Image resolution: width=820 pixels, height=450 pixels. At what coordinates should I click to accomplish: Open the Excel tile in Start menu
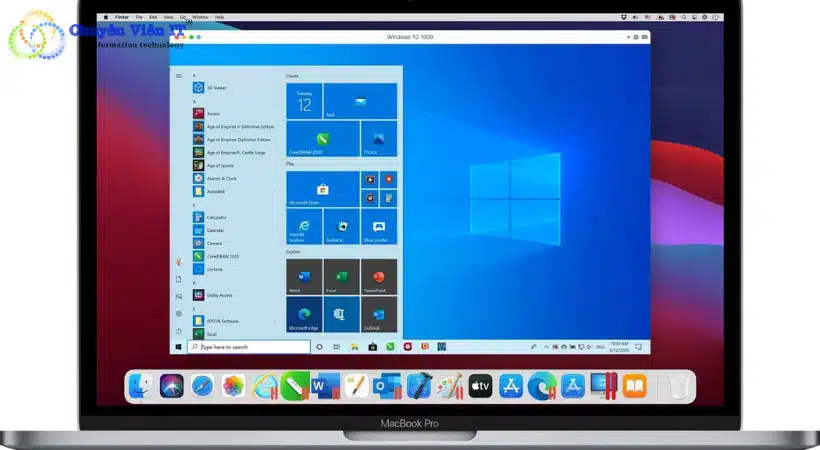click(x=341, y=277)
